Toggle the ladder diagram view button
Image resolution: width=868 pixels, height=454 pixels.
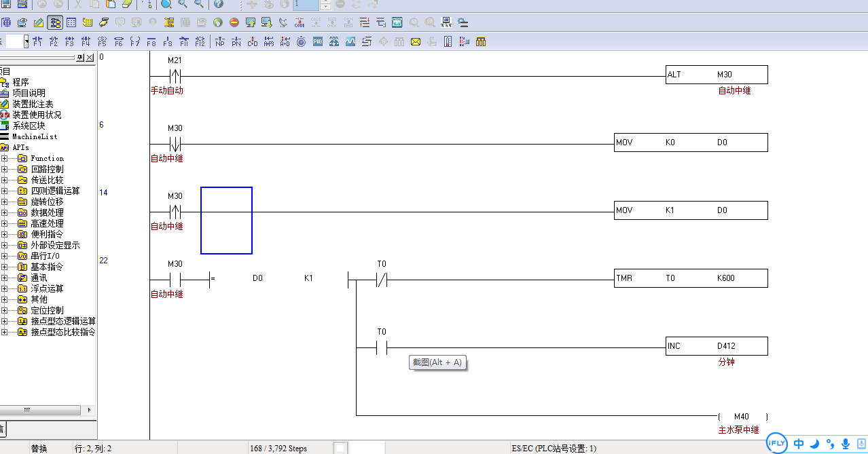pos(55,22)
